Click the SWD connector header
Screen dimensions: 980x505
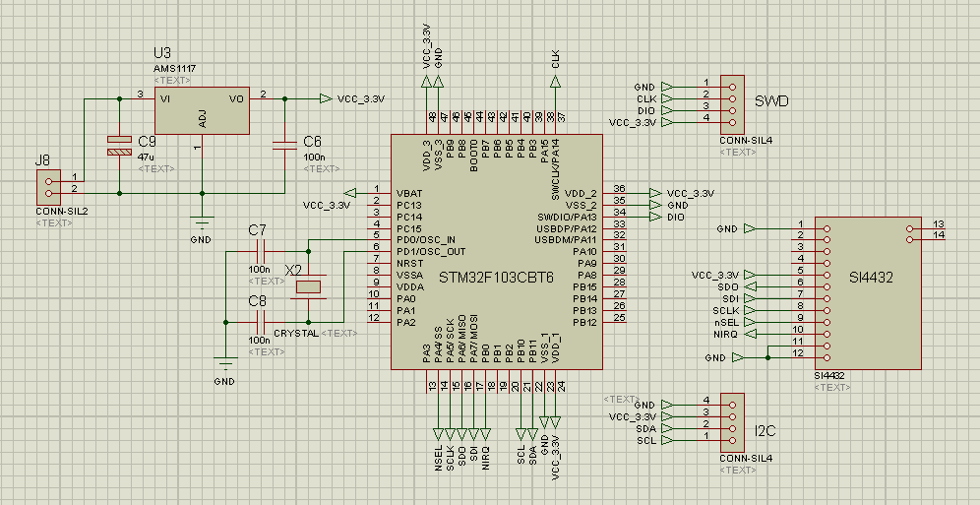732,103
